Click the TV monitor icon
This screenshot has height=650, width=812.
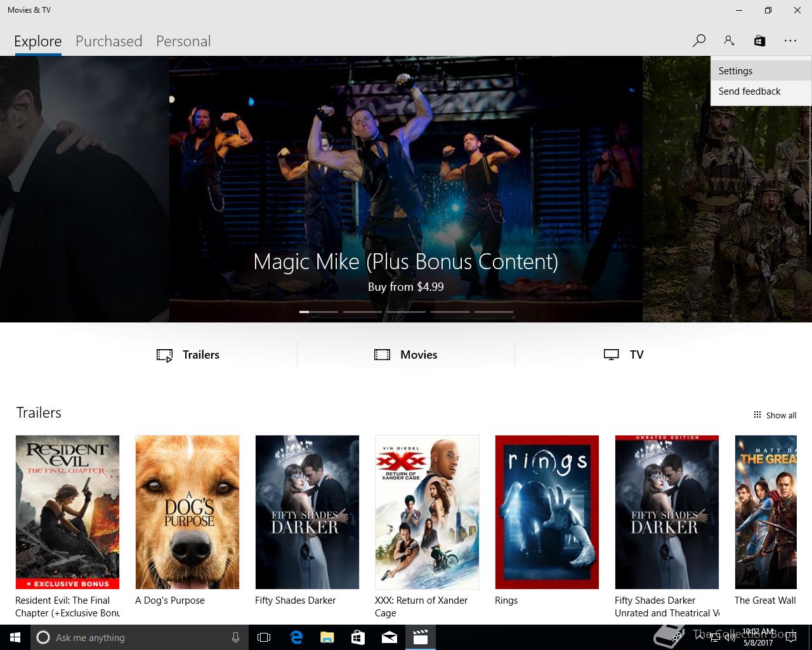click(x=611, y=355)
